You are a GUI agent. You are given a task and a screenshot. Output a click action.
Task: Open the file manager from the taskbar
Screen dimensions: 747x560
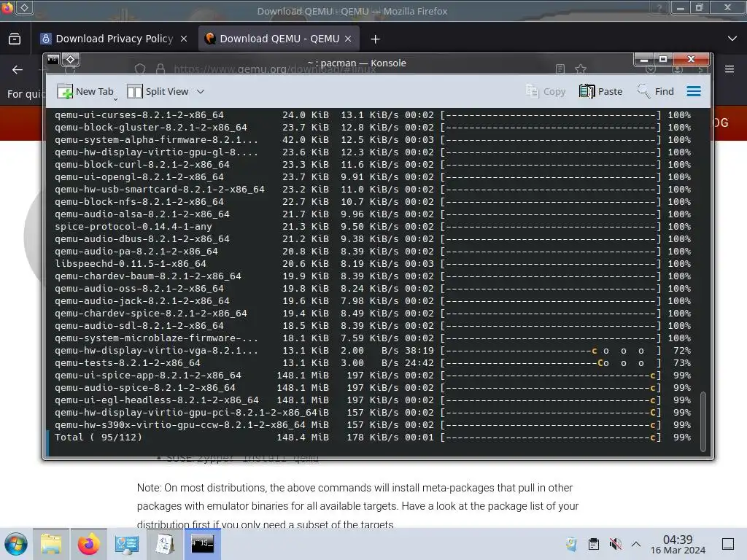pos(51,544)
